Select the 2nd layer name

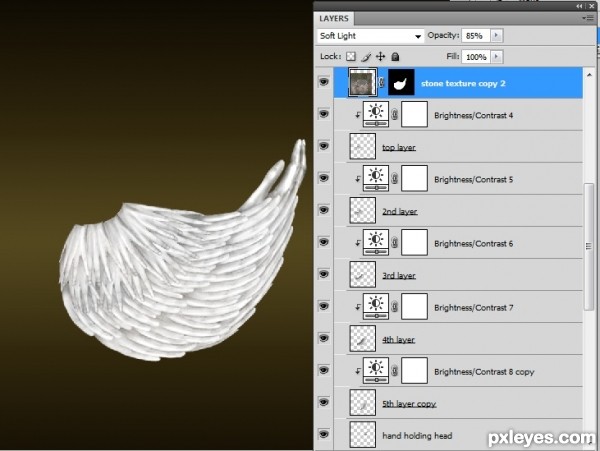399,211
